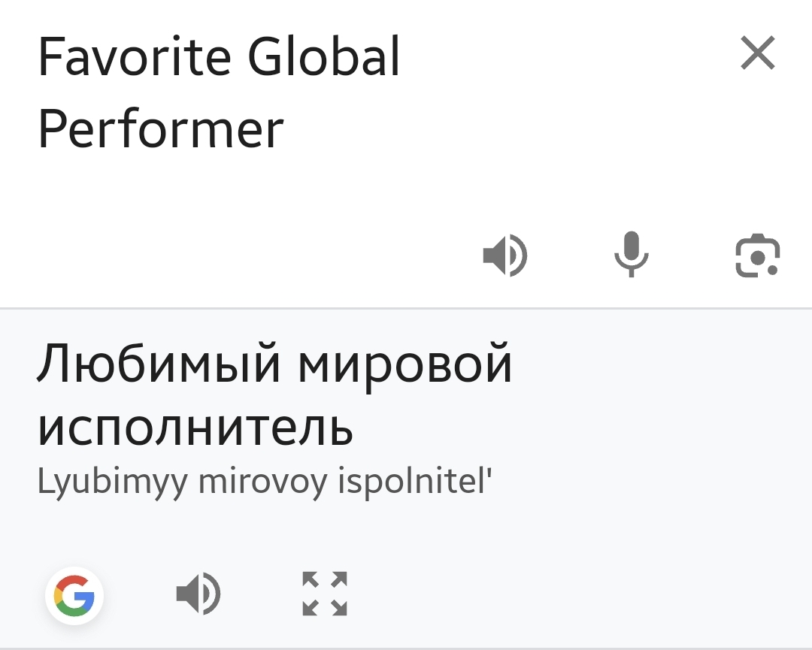Tap the Google logo icon

coord(74,597)
